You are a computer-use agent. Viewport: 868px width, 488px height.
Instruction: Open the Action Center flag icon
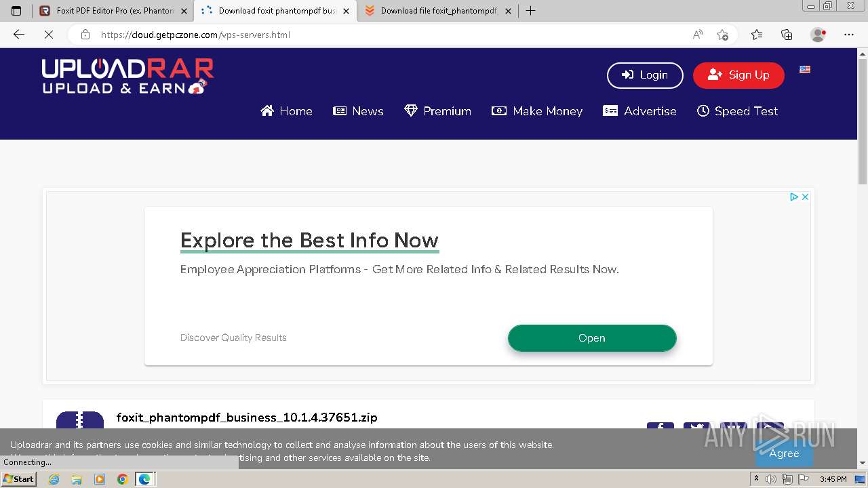pyautogui.click(x=803, y=479)
